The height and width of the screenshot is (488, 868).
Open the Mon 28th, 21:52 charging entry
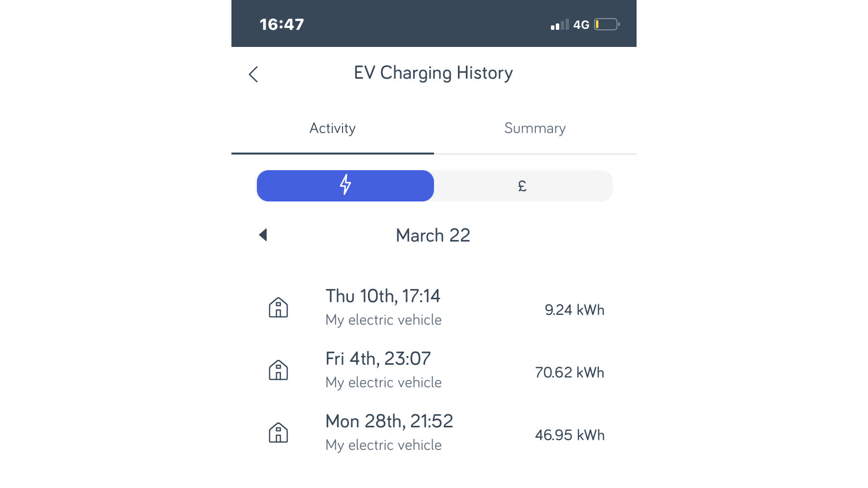point(434,433)
